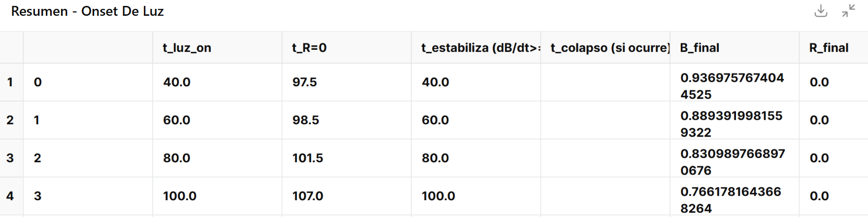
Task: Select row number 3 header
Action: (x=10, y=158)
